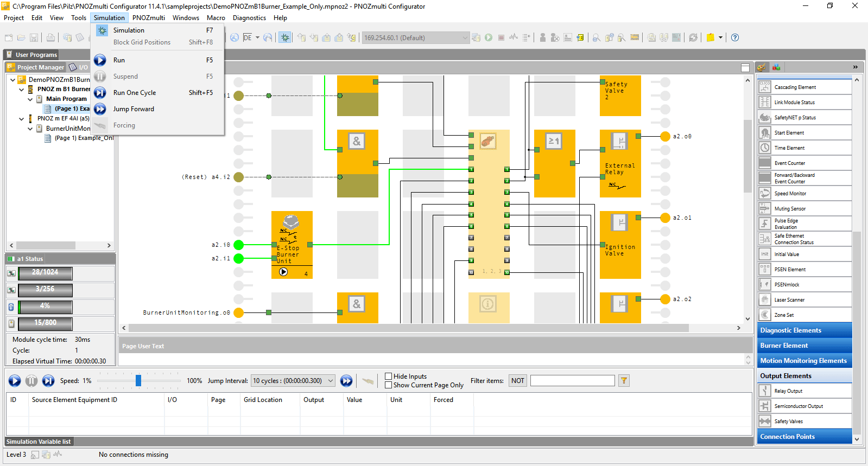Image resolution: width=868 pixels, height=466 pixels.
Task: Enable Show Current Page Only checkbox
Action: (388, 385)
